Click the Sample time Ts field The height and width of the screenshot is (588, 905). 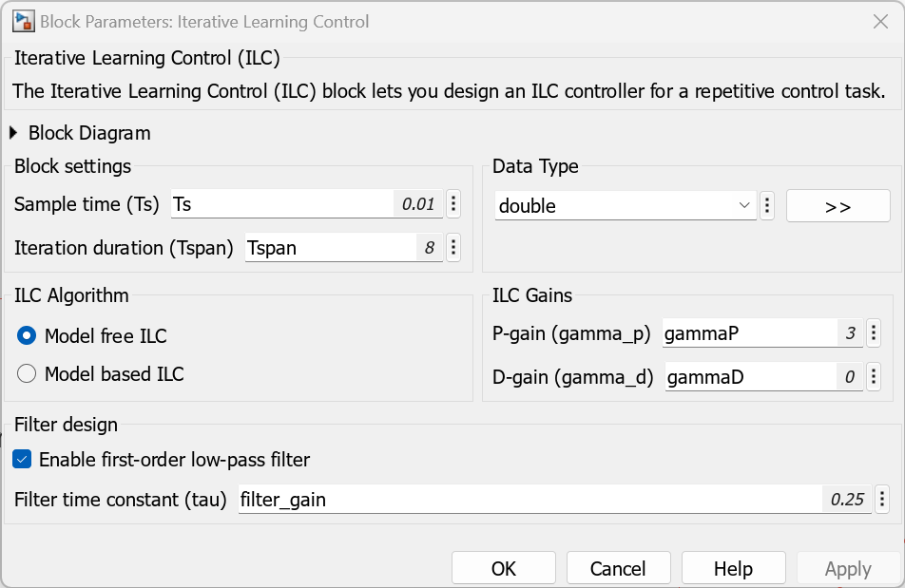(282, 204)
